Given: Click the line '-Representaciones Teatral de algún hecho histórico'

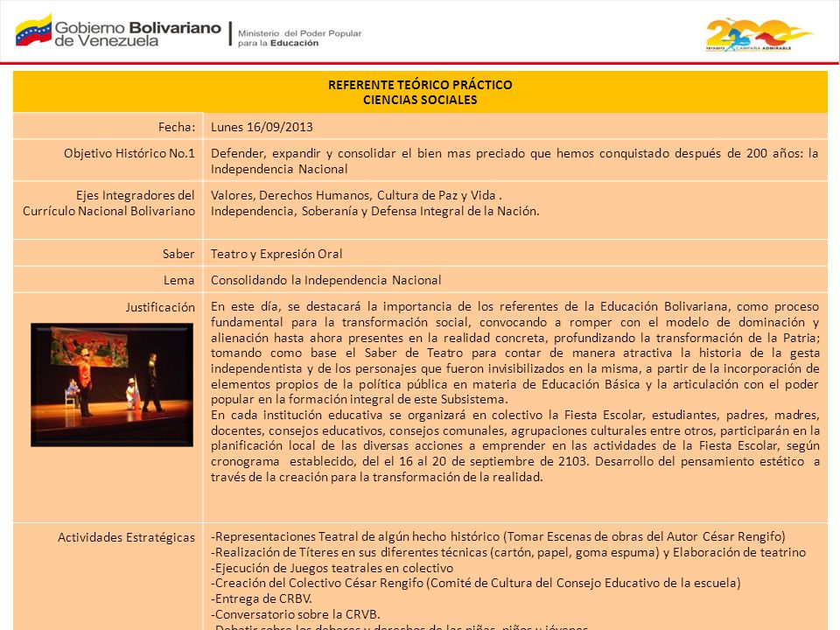Looking at the screenshot, I should [498, 536].
